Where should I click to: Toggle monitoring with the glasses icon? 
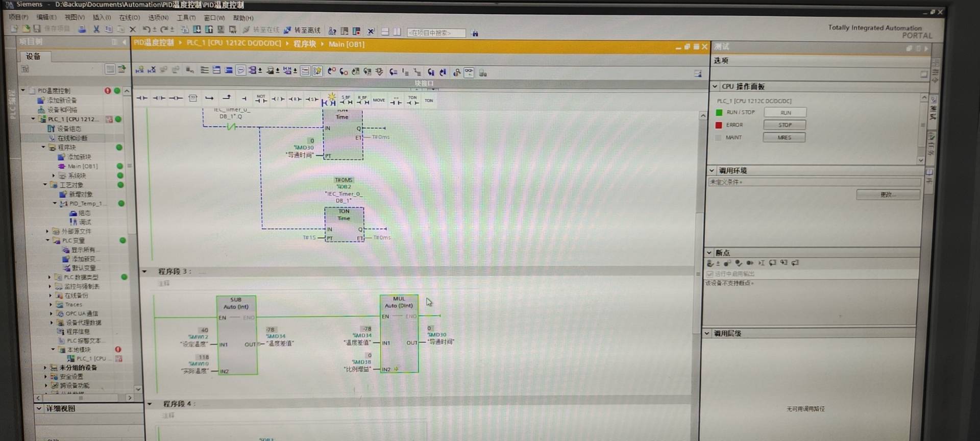(469, 72)
